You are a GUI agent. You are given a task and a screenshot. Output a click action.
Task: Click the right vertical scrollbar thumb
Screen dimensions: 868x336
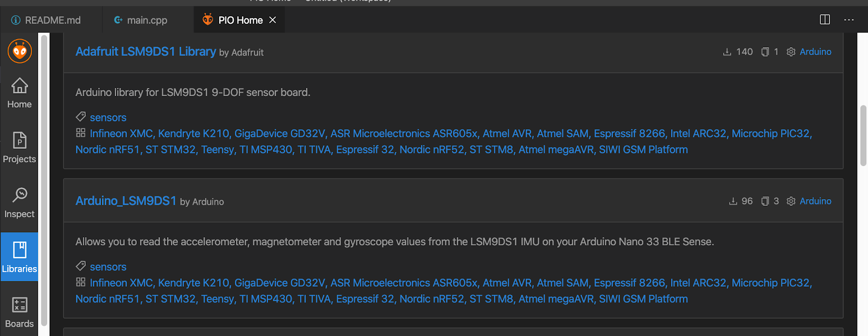[x=863, y=136]
